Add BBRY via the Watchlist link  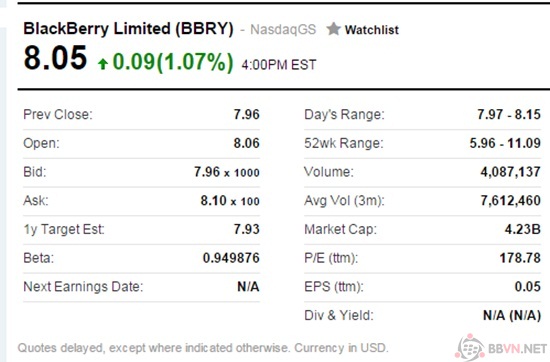371,30
